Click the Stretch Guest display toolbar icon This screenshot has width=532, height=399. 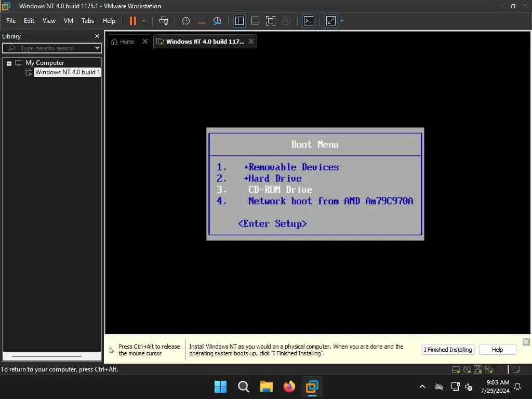[331, 21]
